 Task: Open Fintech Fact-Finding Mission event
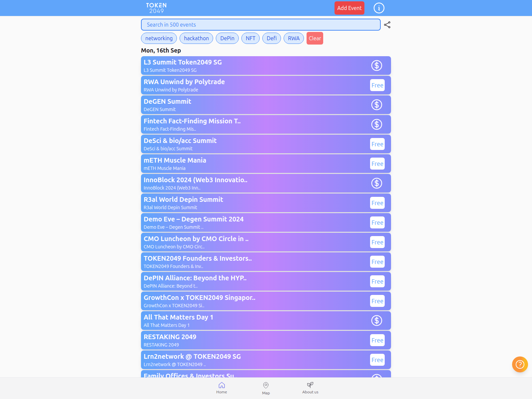266,124
